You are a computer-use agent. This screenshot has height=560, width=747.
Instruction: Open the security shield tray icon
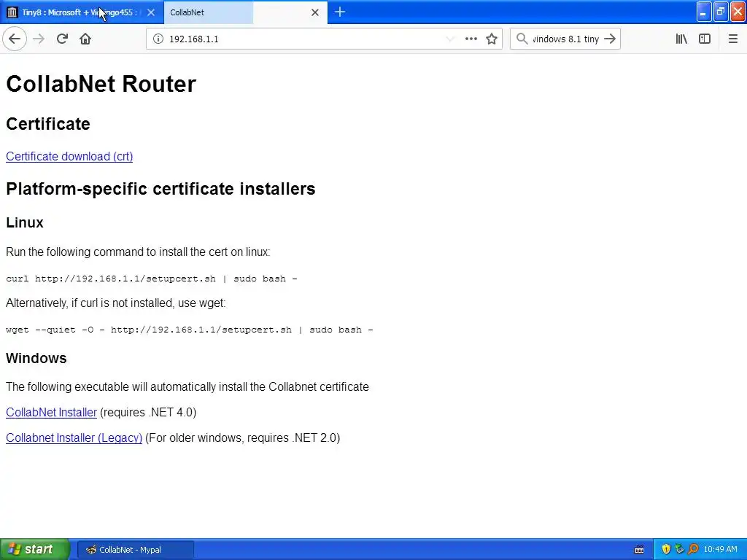[666, 549]
